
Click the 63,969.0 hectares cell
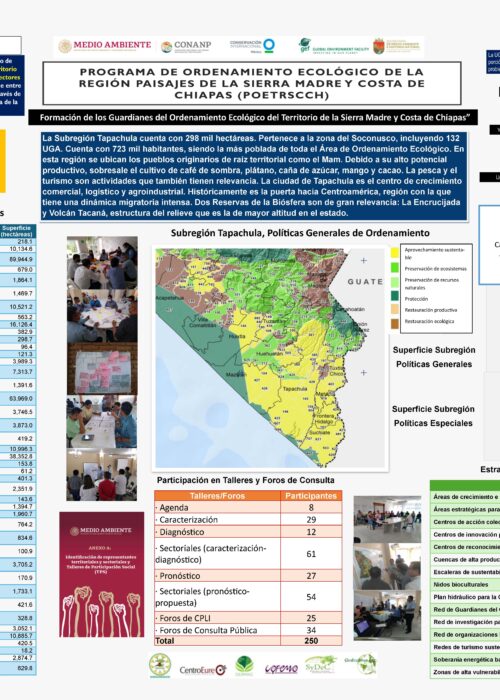[18, 398]
